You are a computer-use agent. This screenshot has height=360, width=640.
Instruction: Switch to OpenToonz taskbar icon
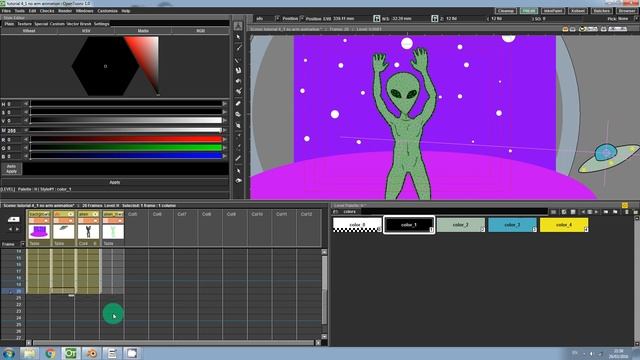pyautogui.click(x=71, y=353)
